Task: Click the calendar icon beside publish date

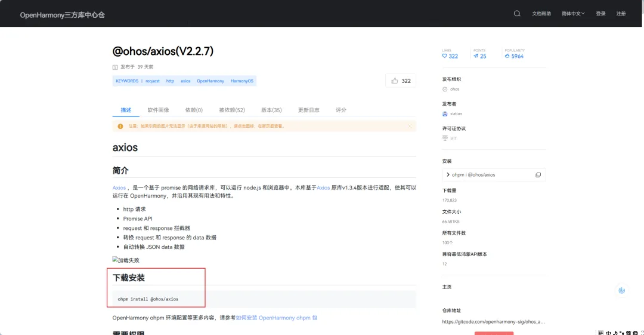Action: [x=115, y=67]
